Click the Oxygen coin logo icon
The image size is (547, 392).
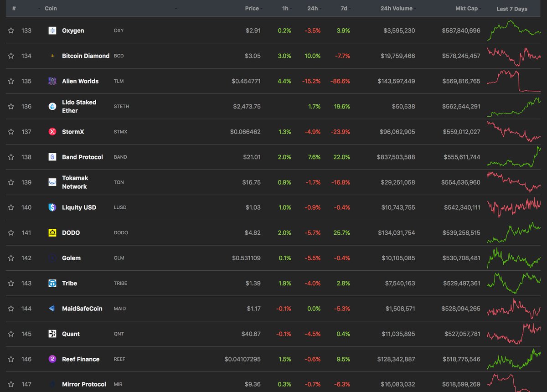point(52,31)
